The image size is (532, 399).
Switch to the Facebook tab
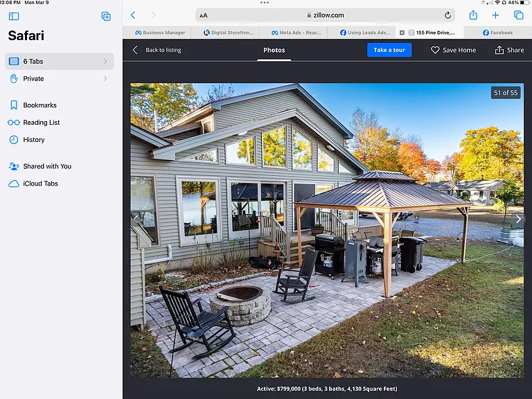coord(498,33)
